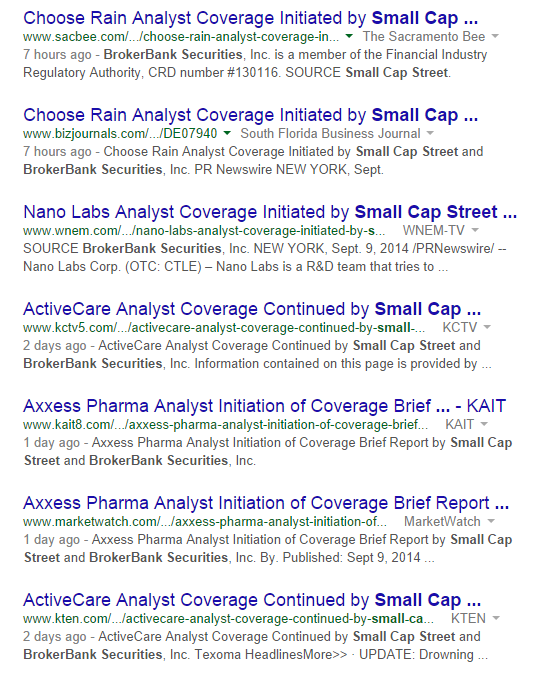
Task: Open dropdown next to South Florida Business Journal
Action: [x=430, y=133]
